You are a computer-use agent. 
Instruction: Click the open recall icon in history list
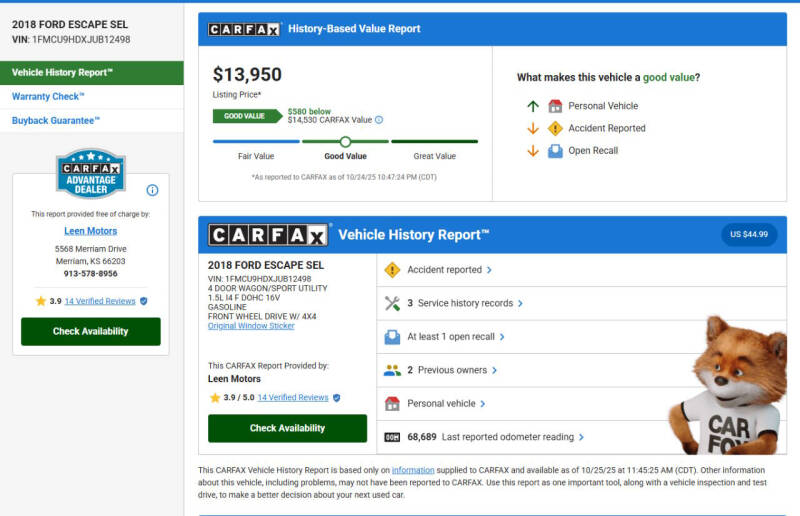pyautogui.click(x=392, y=337)
